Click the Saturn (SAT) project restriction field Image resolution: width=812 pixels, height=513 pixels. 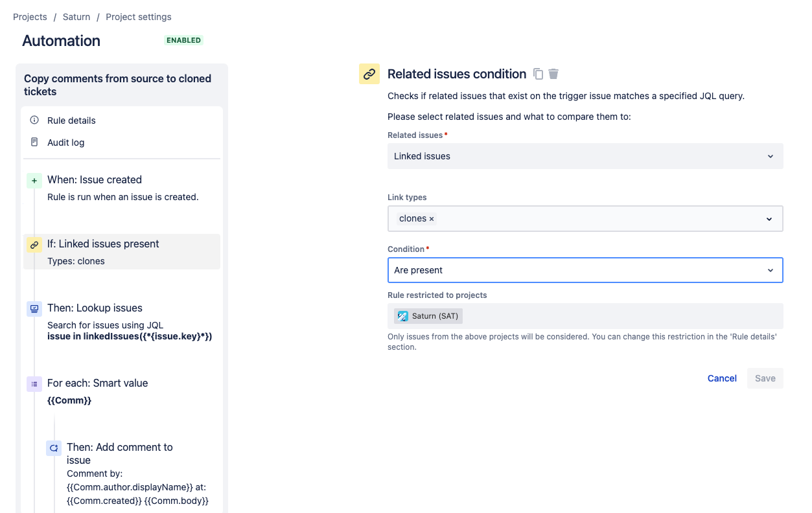pos(585,316)
